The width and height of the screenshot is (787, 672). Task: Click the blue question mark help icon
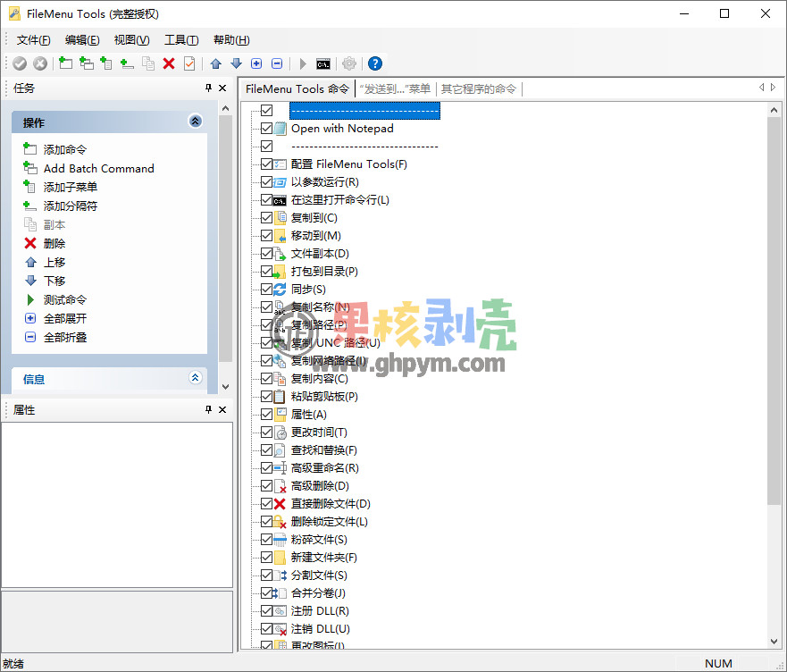click(x=375, y=63)
